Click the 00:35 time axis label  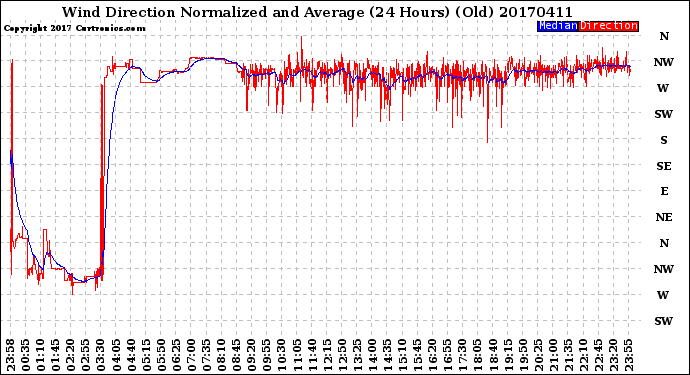pyautogui.click(x=26, y=355)
